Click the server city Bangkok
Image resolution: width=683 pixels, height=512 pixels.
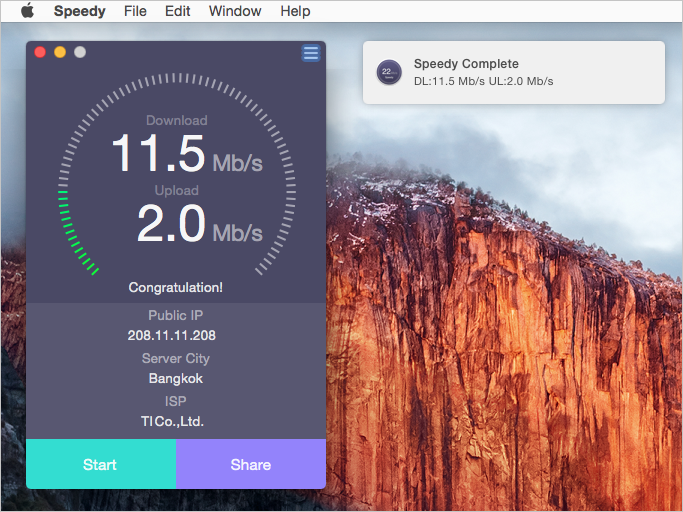point(176,378)
